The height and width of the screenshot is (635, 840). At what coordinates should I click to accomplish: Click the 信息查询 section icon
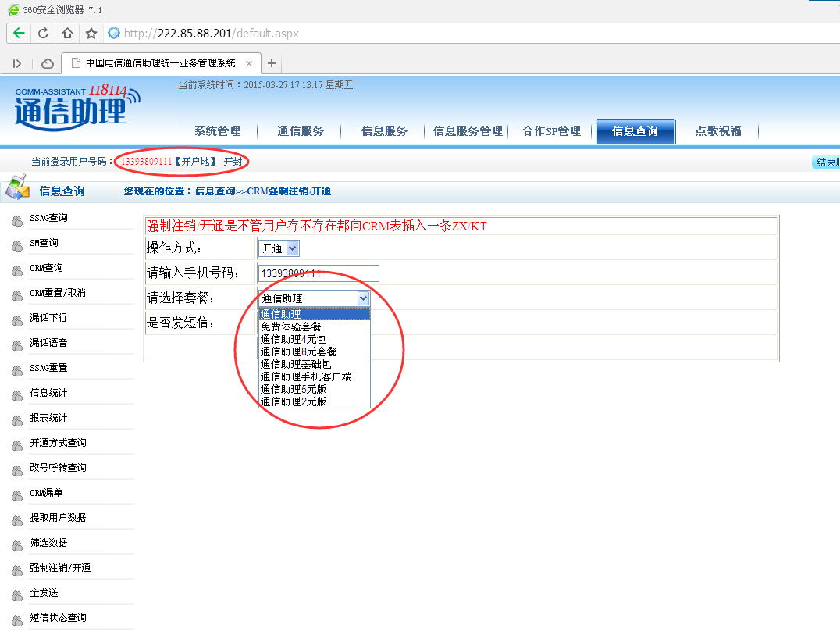(18, 187)
